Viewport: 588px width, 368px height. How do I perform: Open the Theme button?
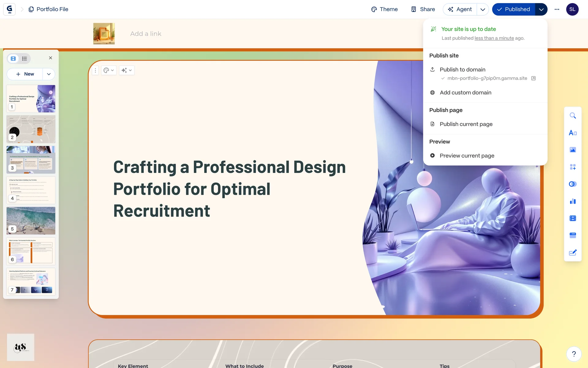pyautogui.click(x=384, y=9)
